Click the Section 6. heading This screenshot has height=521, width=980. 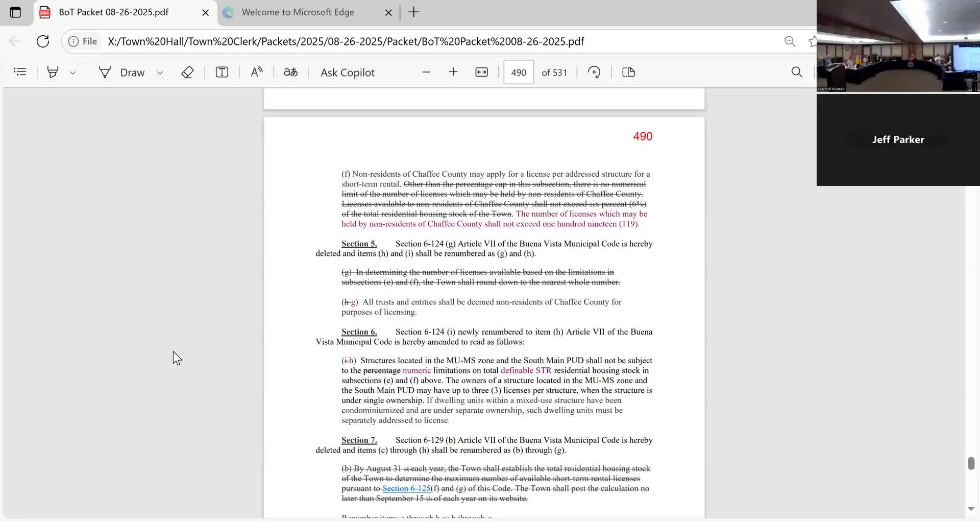[x=359, y=332]
